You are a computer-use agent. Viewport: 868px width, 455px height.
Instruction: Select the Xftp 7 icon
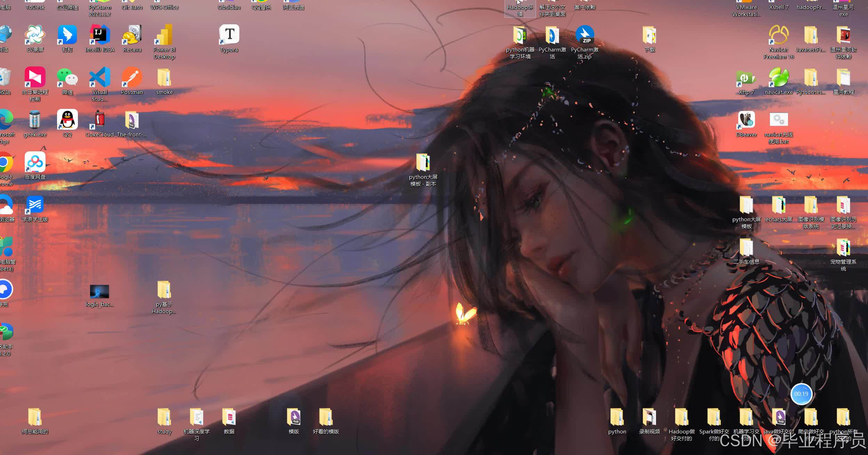746,78
